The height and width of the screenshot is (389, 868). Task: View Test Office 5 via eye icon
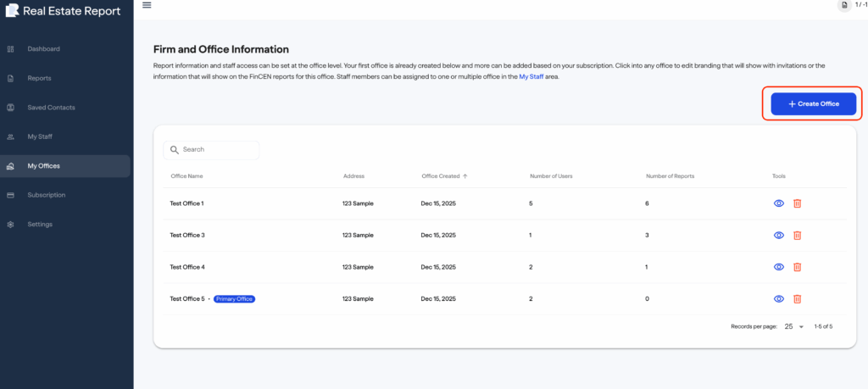778,298
